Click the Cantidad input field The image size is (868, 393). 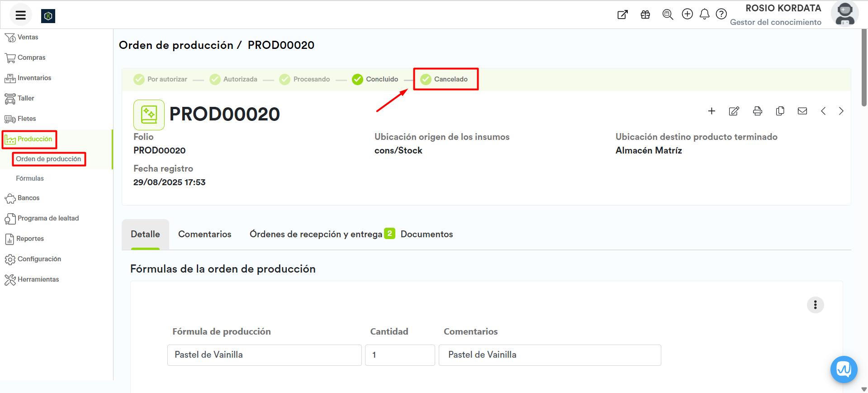coord(400,355)
